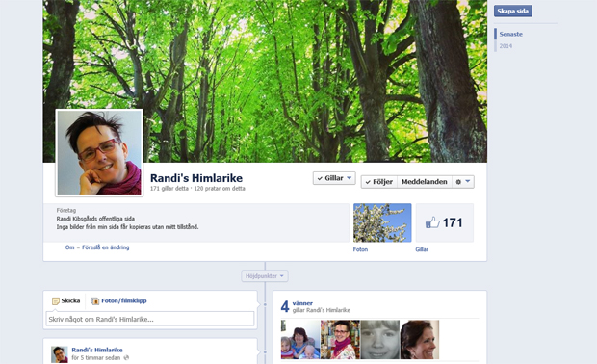Viewport: 597px width, 364px height.
Task: Click the Gillar label under the likes box
Action: click(x=422, y=249)
